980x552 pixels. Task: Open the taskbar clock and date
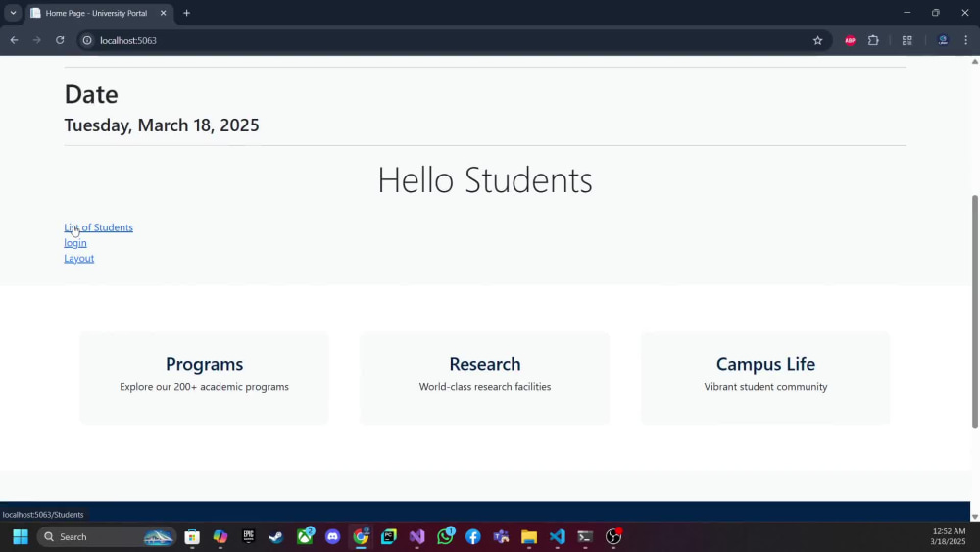click(x=948, y=537)
